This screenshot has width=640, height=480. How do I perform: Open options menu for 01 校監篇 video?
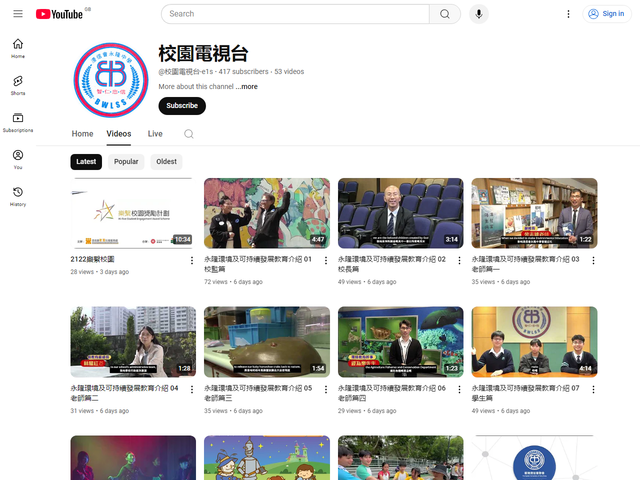(326, 260)
